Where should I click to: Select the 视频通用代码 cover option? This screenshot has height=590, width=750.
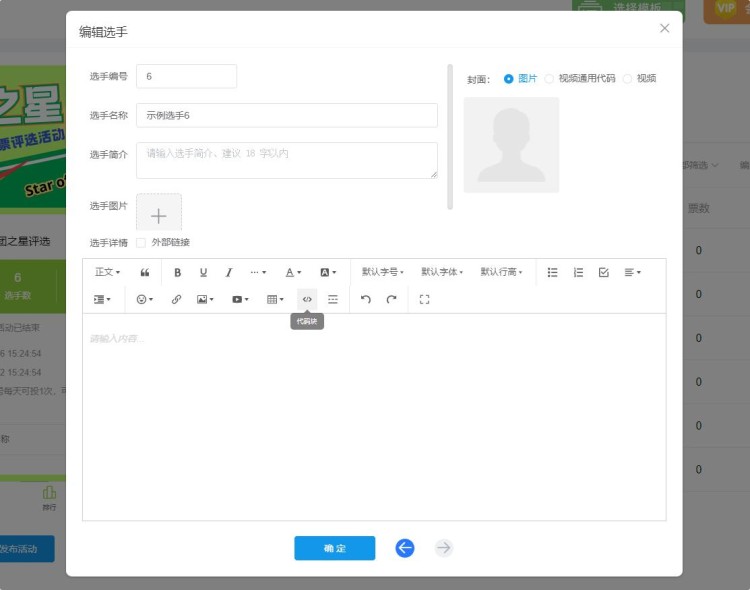(x=549, y=78)
